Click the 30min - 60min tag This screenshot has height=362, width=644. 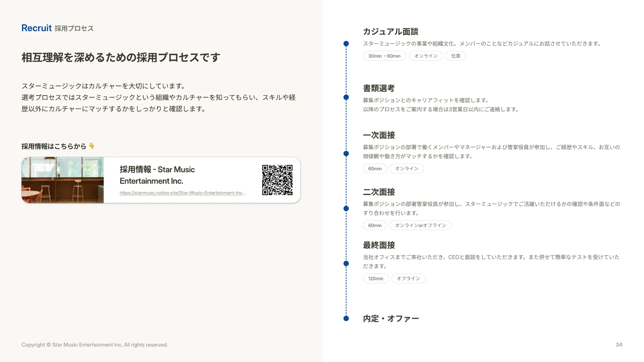click(x=384, y=56)
